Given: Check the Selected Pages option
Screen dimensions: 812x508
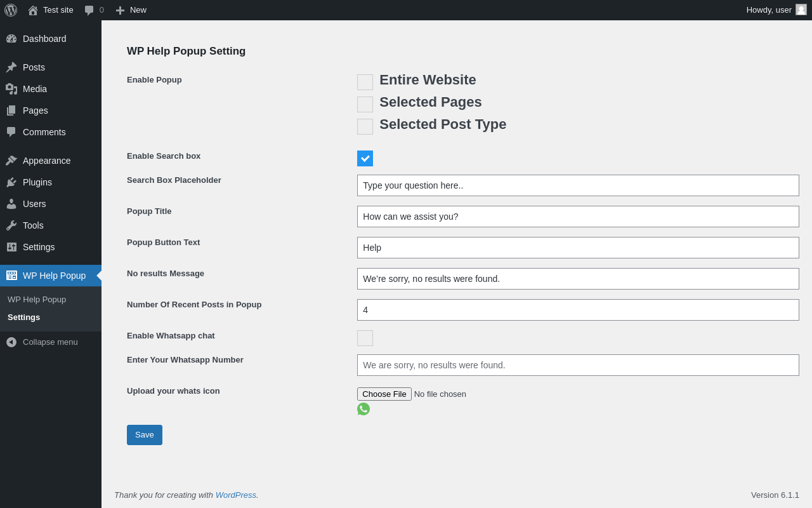Looking at the screenshot, I should (x=365, y=104).
